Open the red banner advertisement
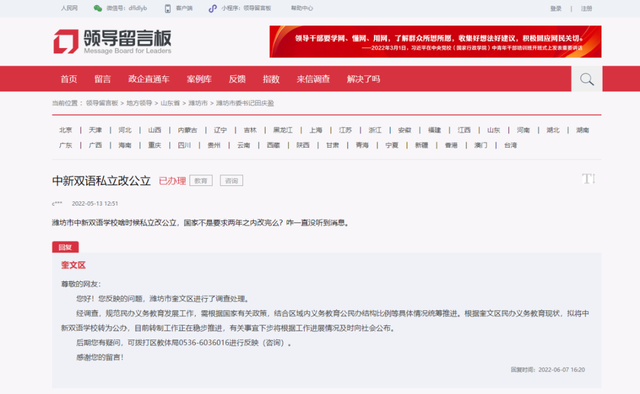This screenshot has height=394, width=640. 435,42
